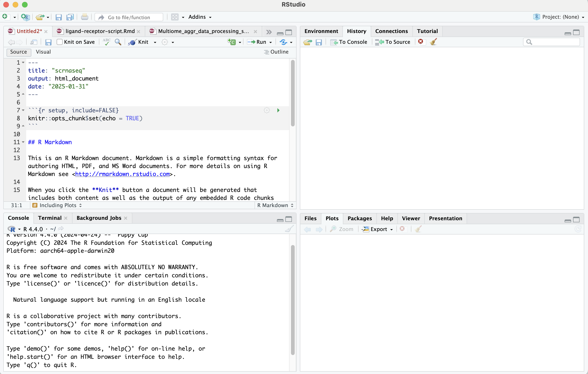The height and width of the screenshot is (374, 588).
Task: Click Show in new window icon
Action: (34, 42)
